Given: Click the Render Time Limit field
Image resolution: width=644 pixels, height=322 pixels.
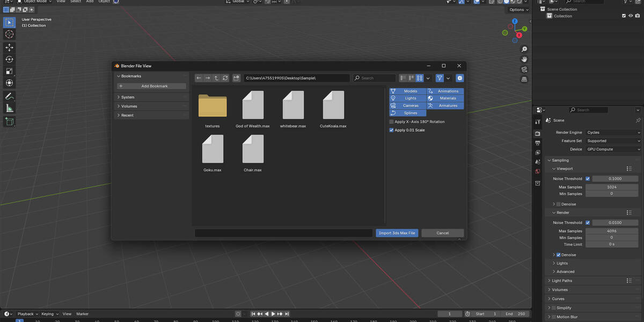Looking at the screenshot, I should (x=612, y=244).
